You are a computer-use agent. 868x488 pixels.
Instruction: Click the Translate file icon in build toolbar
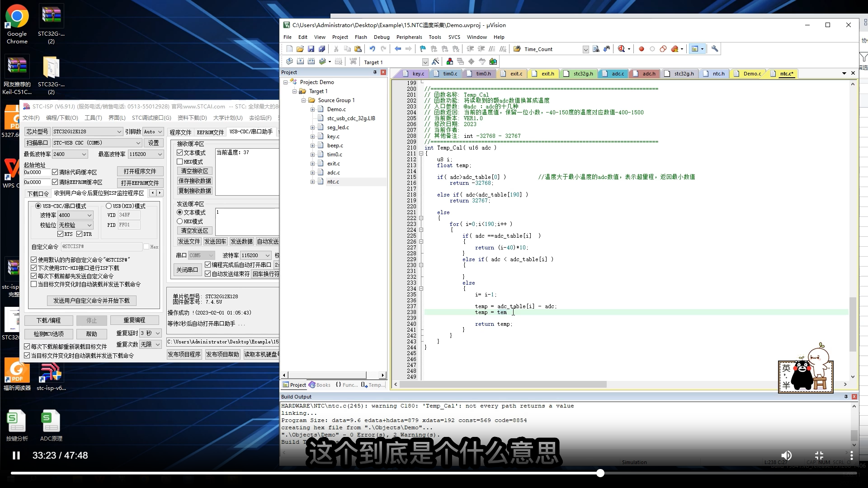289,61
